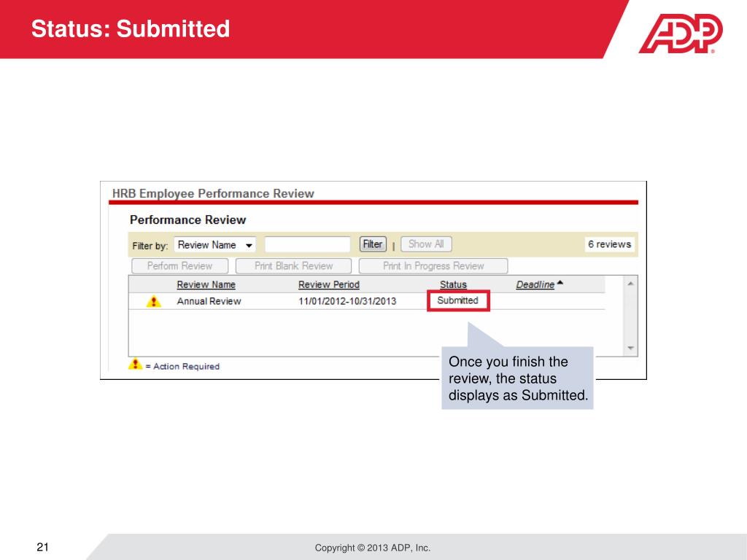The image size is (747, 560).
Task: Click the scrollbar up arrow in the reviews list
Action: [x=630, y=284]
